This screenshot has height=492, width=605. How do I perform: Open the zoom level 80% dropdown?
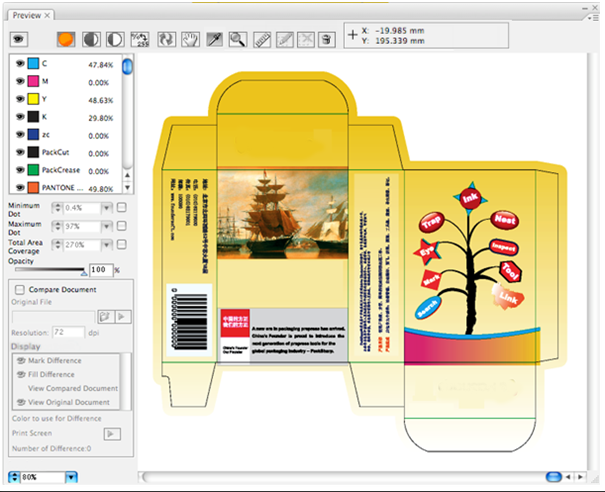coord(70,477)
